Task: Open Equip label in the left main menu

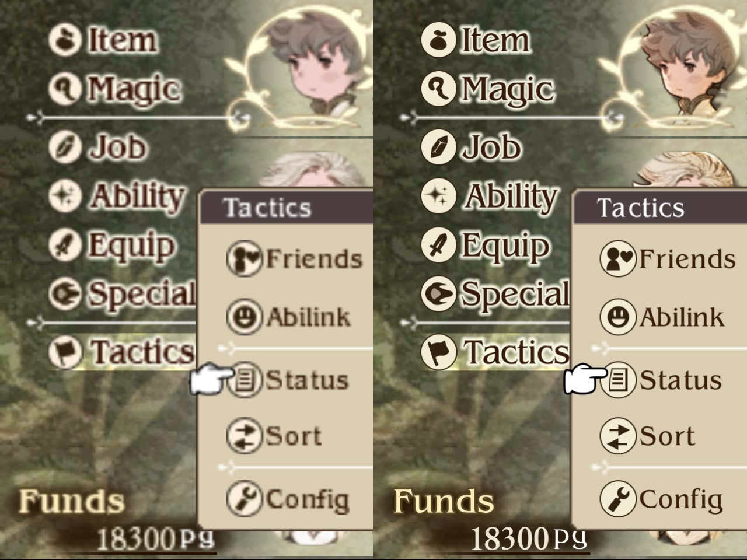Action: coord(131,246)
